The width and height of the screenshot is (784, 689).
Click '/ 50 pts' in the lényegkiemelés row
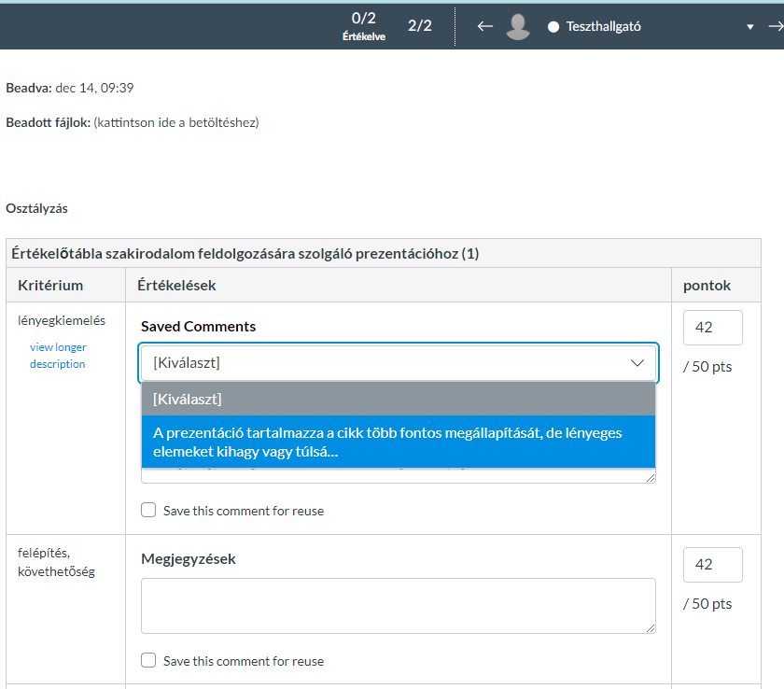click(x=707, y=367)
